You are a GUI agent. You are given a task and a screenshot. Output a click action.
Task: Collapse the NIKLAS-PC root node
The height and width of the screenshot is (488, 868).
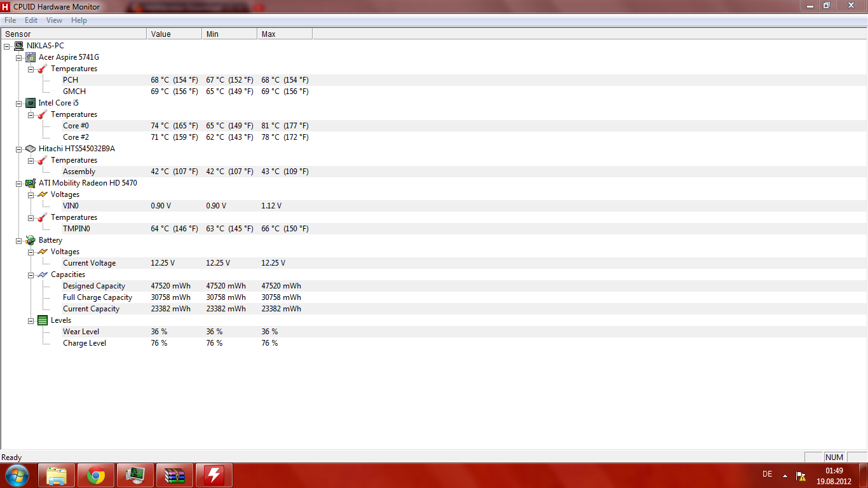pyautogui.click(x=7, y=46)
